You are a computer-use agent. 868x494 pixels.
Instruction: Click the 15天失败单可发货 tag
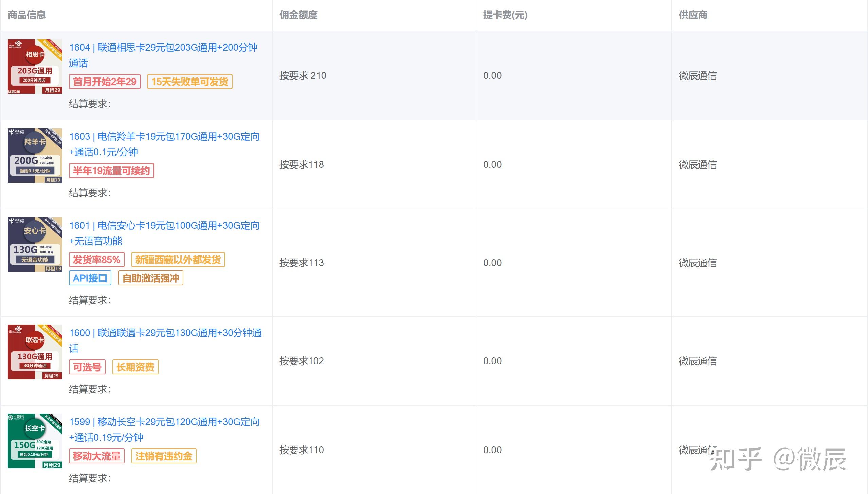(x=190, y=82)
